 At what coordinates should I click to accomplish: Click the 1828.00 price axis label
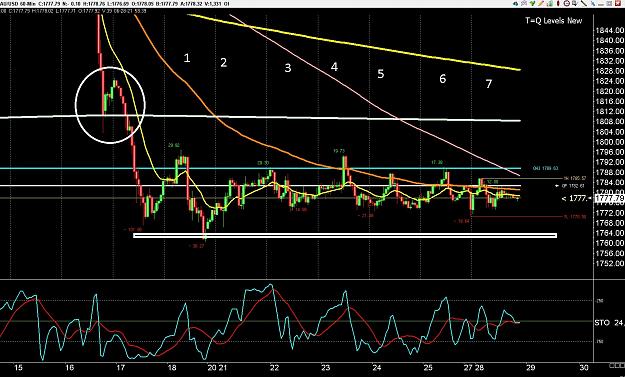(609, 71)
